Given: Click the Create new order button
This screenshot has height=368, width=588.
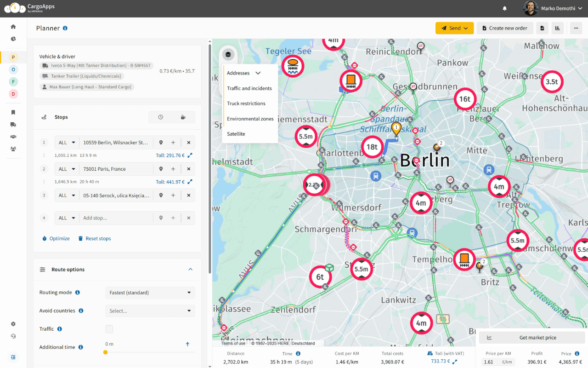Looking at the screenshot, I should coord(504,28).
